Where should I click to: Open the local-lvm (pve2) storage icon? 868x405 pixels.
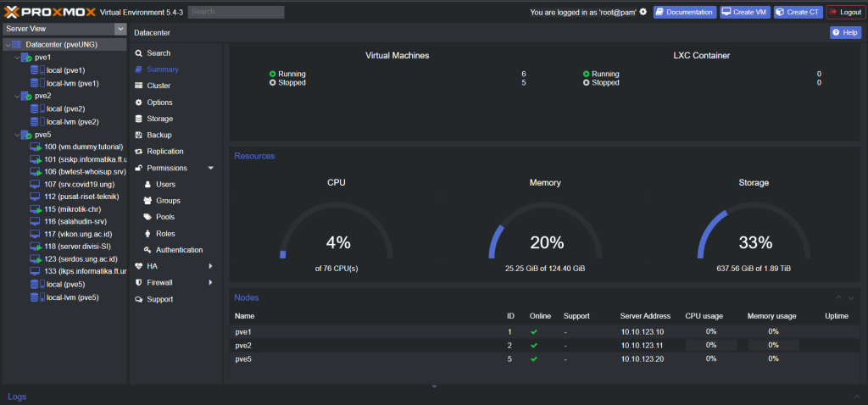coord(37,122)
